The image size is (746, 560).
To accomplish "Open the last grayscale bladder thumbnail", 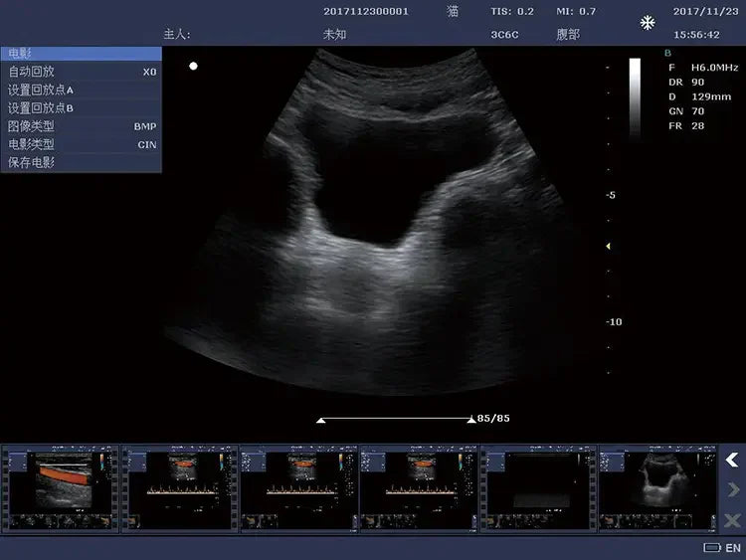I will pos(656,488).
